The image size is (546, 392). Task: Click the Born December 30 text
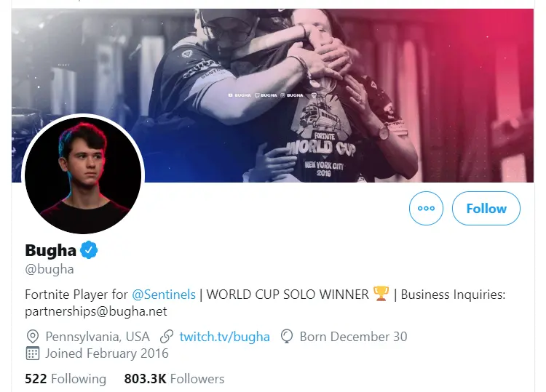click(353, 337)
